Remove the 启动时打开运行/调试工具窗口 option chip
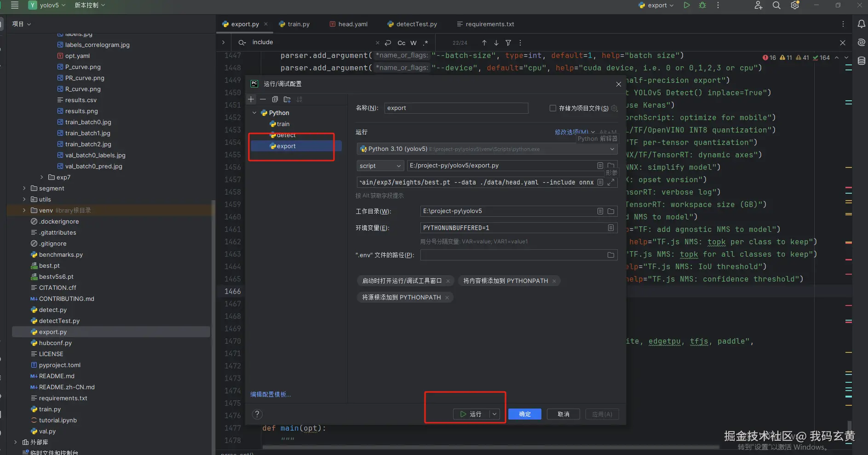Image resolution: width=868 pixels, height=455 pixels. click(448, 281)
